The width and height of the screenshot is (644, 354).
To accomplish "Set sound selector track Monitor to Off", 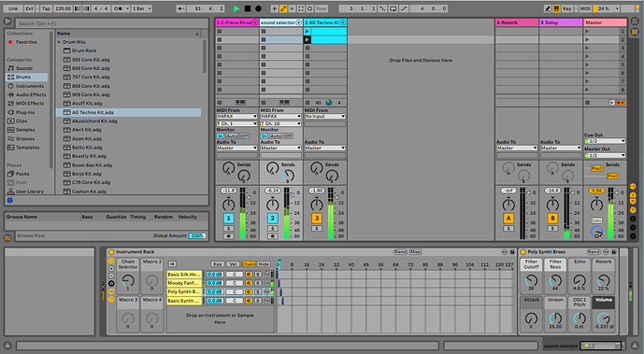I will [x=288, y=135].
